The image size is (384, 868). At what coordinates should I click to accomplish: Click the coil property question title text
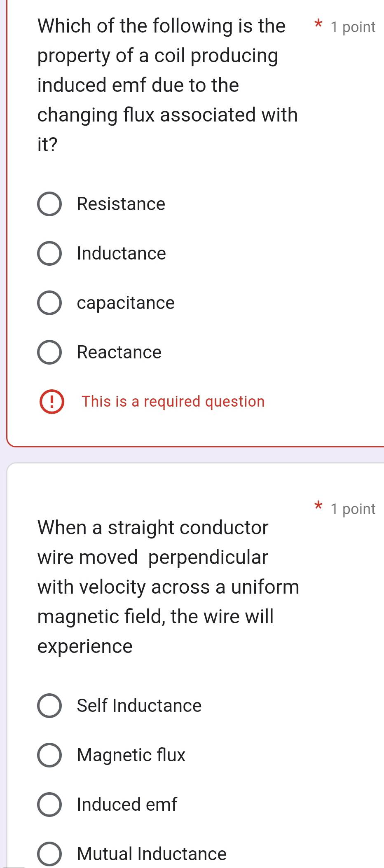pyautogui.click(x=167, y=85)
